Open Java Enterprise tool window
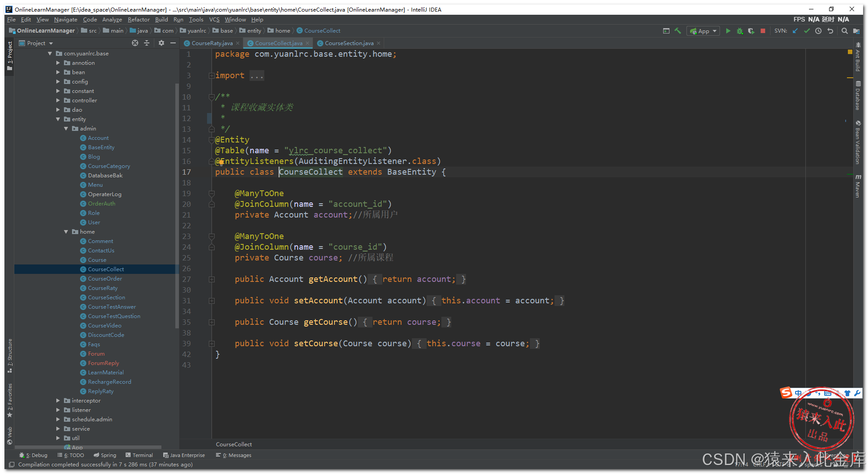 184,455
